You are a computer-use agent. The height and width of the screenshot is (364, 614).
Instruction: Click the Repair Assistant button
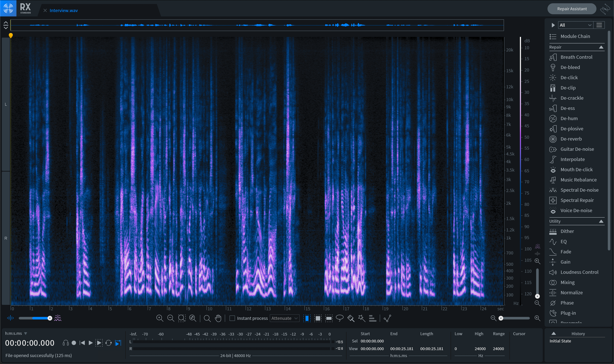(x=572, y=9)
